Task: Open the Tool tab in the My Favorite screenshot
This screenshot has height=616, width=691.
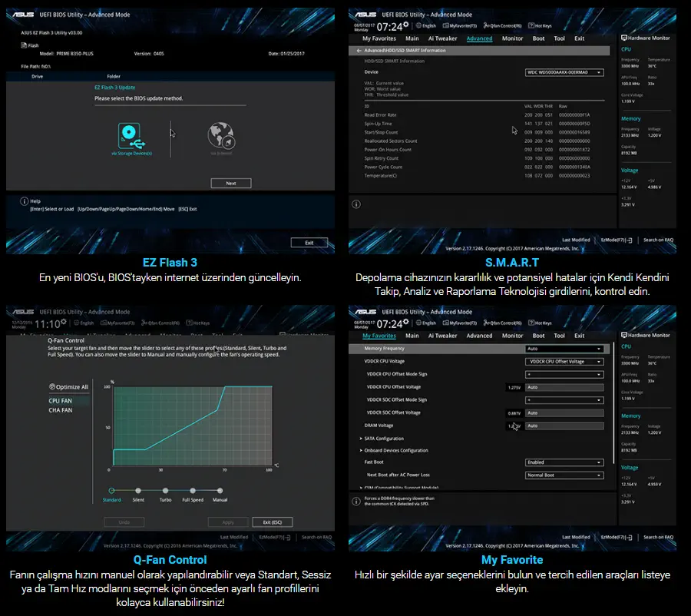Action: coord(559,336)
